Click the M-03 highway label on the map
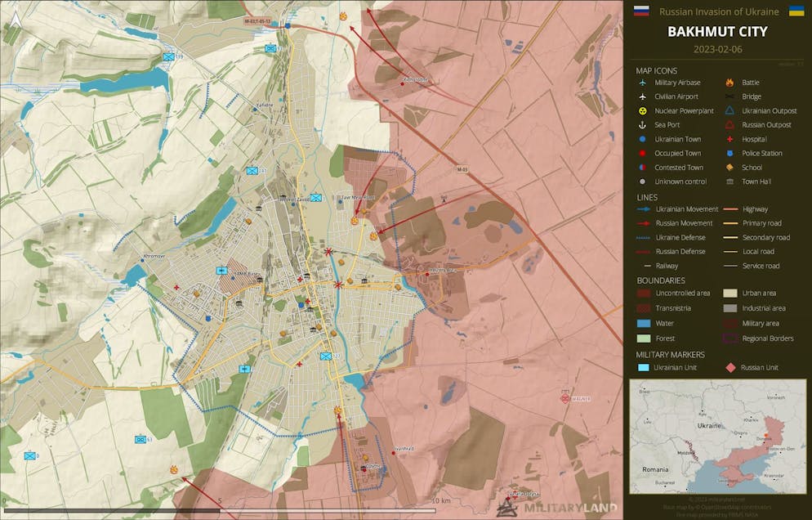Viewport: 812px width, 520px height. click(x=462, y=169)
